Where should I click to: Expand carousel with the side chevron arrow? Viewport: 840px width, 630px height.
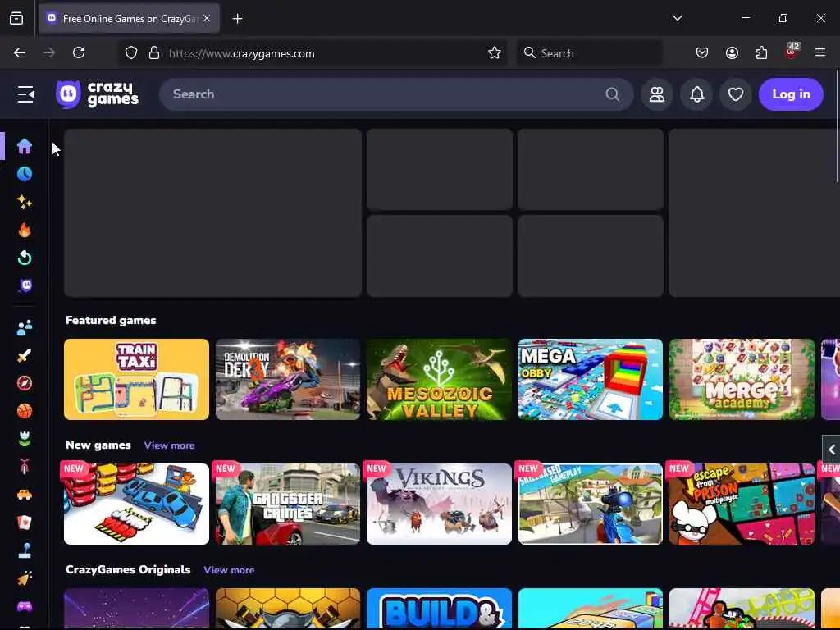pyautogui.click(x=832, y=450)
